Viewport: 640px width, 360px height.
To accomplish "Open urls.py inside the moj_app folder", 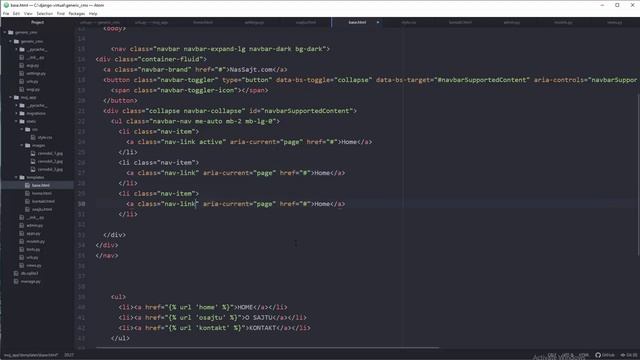I will point(32,258).
